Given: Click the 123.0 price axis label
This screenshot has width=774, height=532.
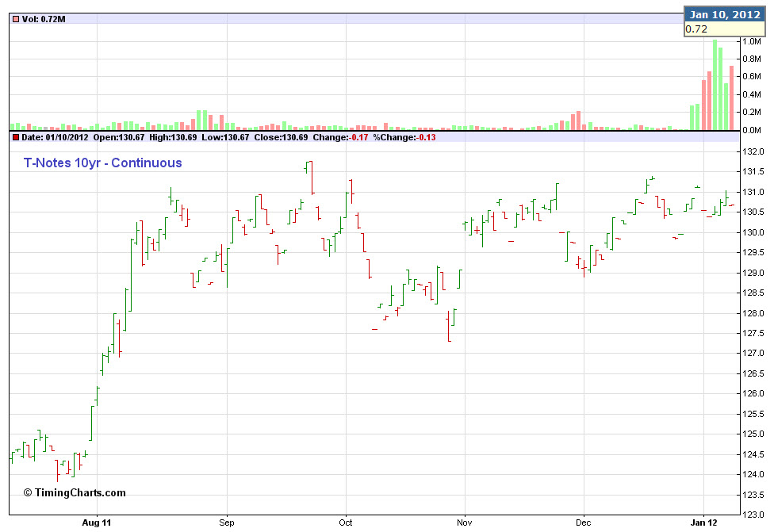Looking at the screenshot, I should pyautogui.click(x=751, y=515).
